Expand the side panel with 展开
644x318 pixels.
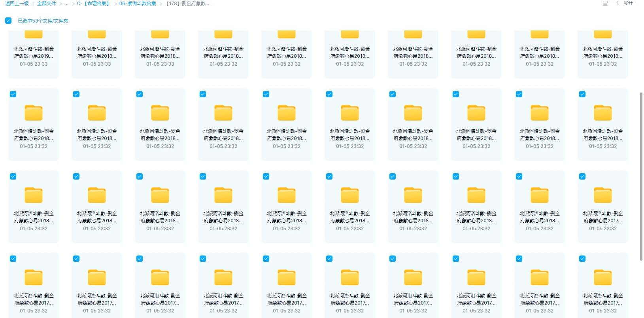pyautogui.click(x=628, y=3)
